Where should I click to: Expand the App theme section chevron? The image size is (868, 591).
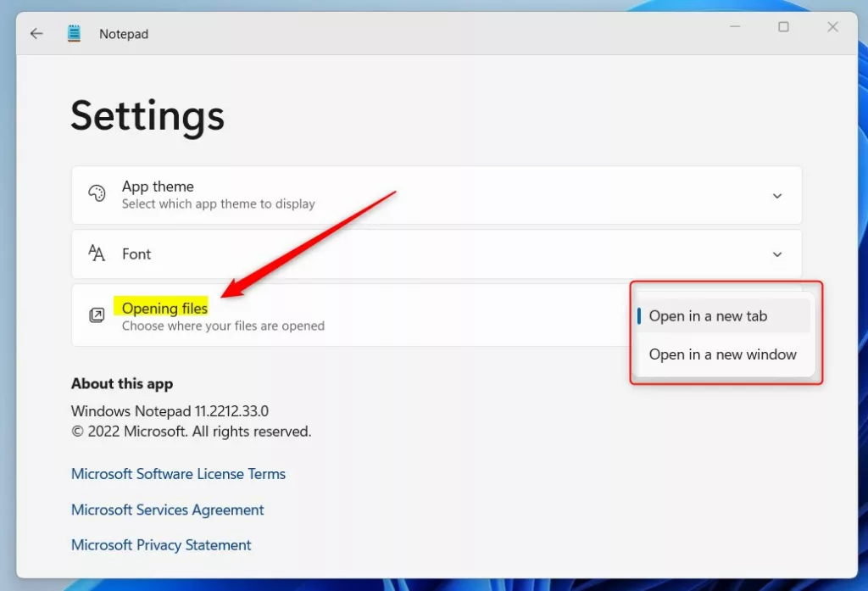[x=777, y=196]
